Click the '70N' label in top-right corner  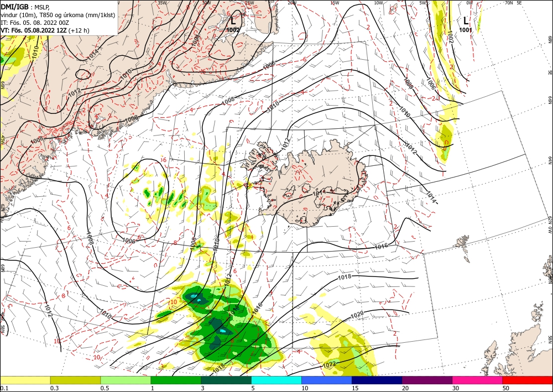click(509, 3)
